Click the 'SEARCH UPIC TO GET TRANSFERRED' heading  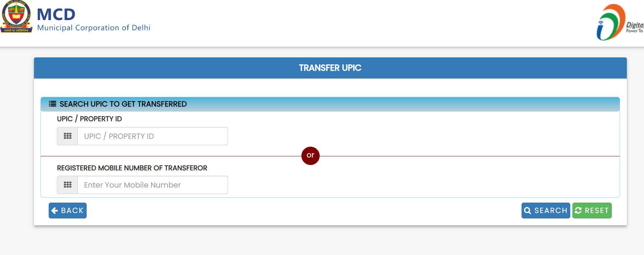[x=123, y=104]
